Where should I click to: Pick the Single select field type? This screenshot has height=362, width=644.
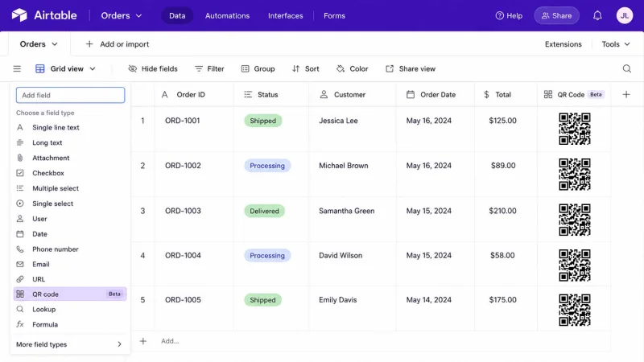70,204
